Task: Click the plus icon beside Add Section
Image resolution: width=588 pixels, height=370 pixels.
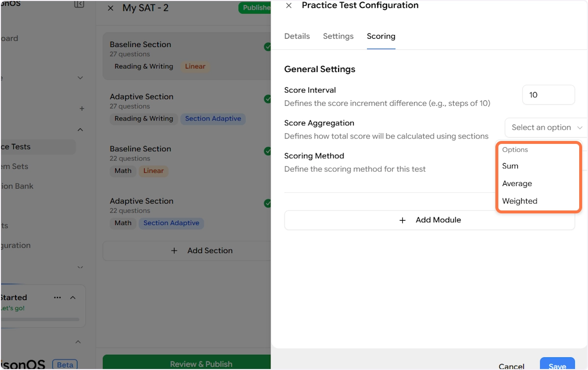Action: coord(174,251)
